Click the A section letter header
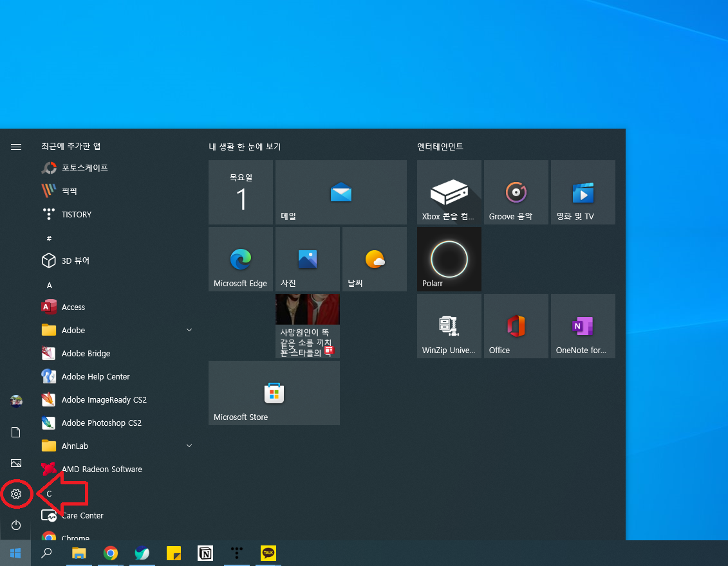Viewport: 728px width, 566px height. 49,286
